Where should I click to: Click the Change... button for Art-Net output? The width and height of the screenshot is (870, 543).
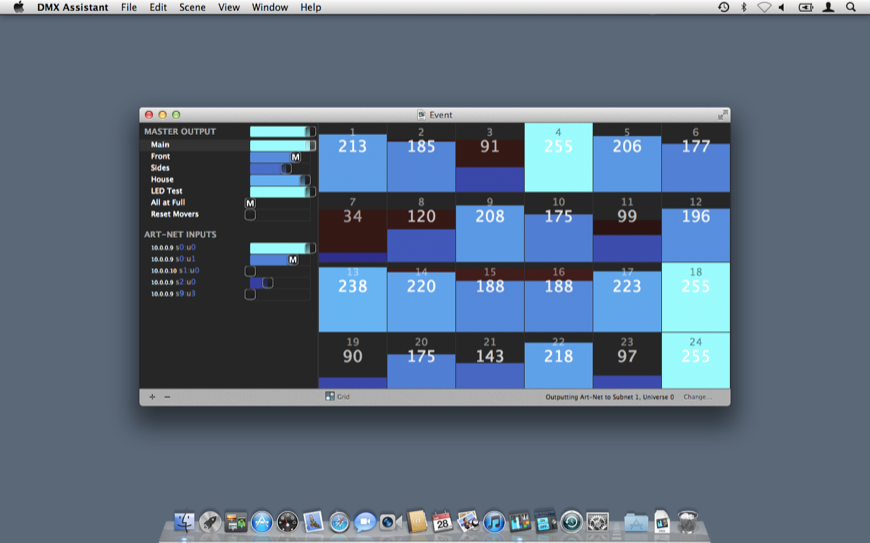pos(697,397)
